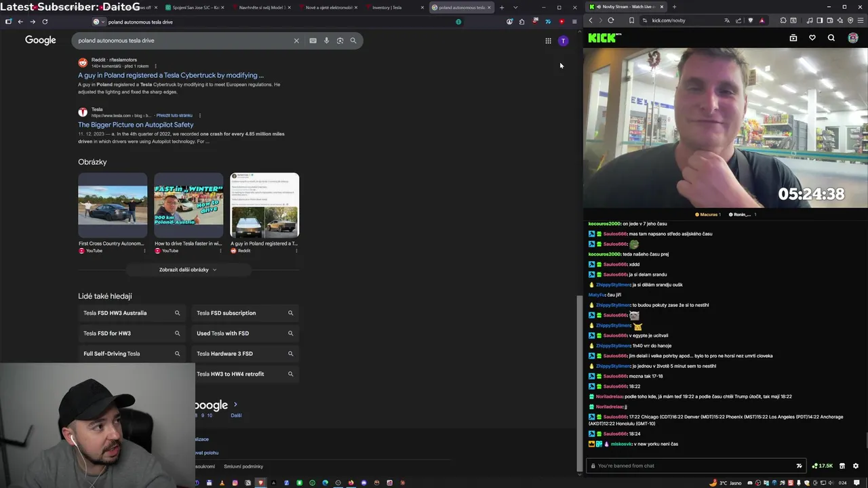
Task: Open 'A guy in Poland registered a Tesla Cybertruck' link
Action: pos(171,75)
